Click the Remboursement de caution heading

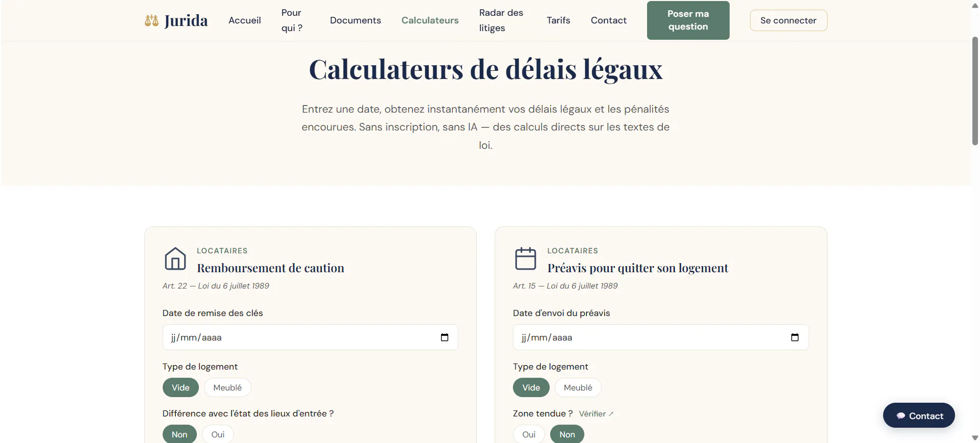point(270,268)
